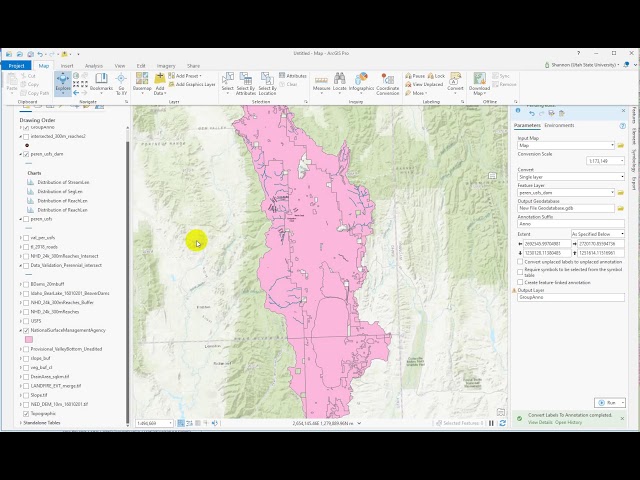Expand the Standalone Tables group
This screenshot has height=480, width=640.
tap(21, 423)
